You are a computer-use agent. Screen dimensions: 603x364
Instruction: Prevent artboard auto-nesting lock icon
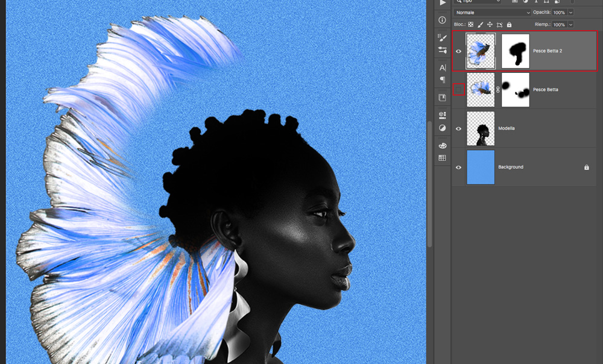(499, 25)
